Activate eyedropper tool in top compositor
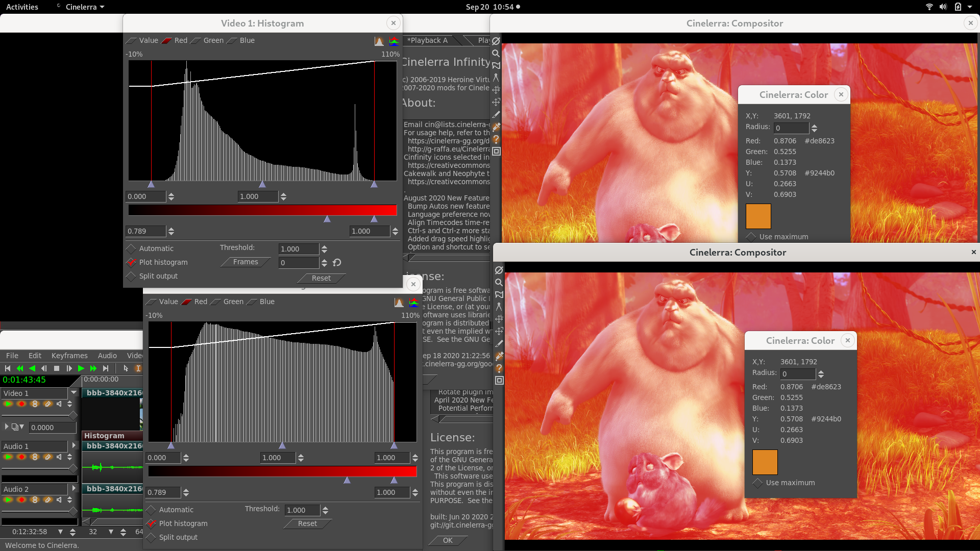Viewport: 980px width, 551px height. (x=496, y=127)
